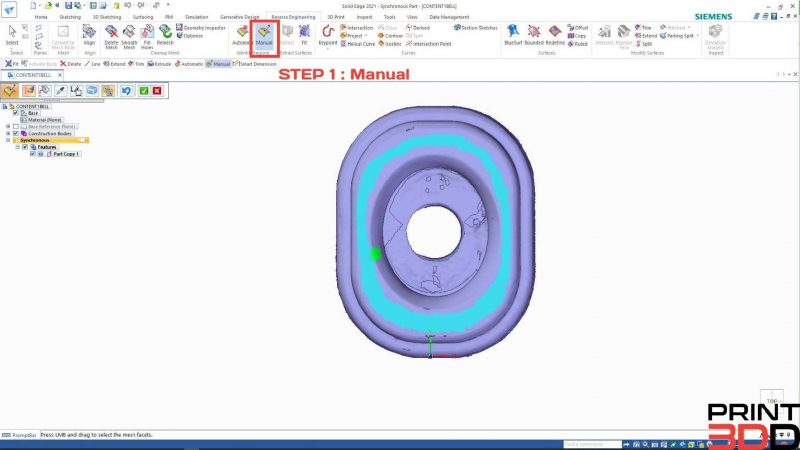
Task: Click Copy surface tool
Action: pos(577,36)
